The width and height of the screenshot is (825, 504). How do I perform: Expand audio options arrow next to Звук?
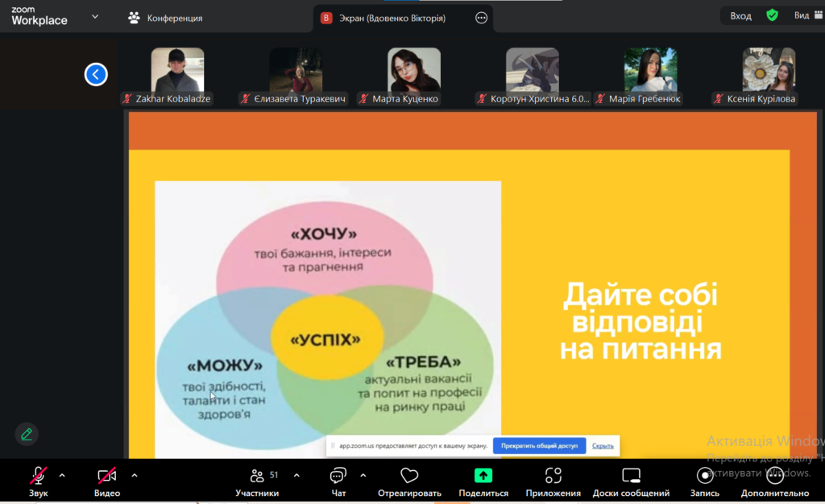tap(62, 475)
